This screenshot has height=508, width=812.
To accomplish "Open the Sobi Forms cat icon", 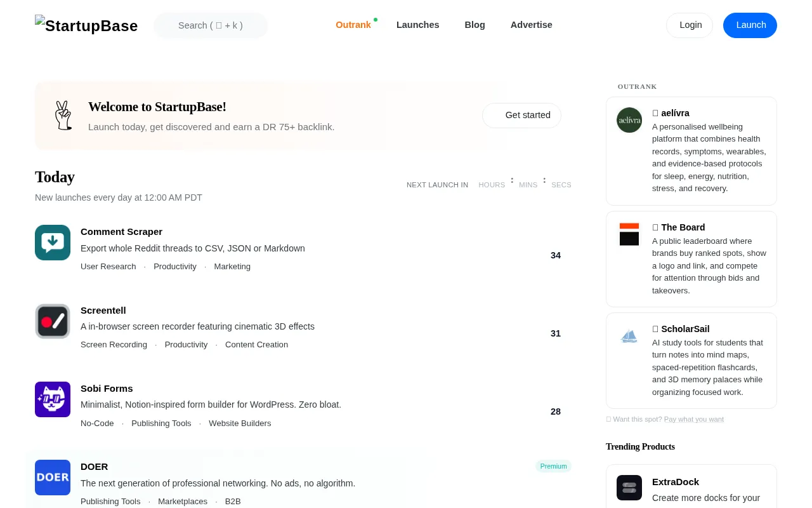I will [53, 399].
